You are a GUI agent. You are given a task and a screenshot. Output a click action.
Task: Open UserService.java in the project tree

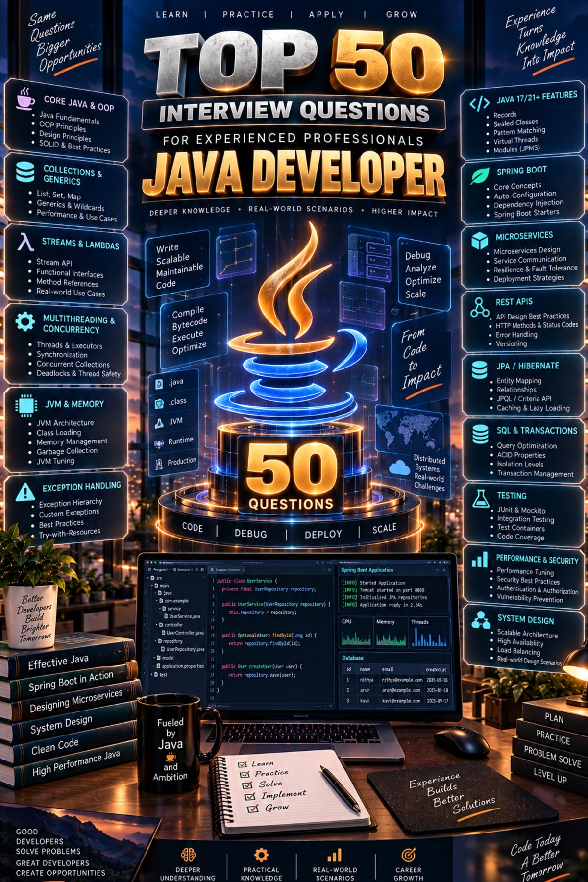[182, 616]
